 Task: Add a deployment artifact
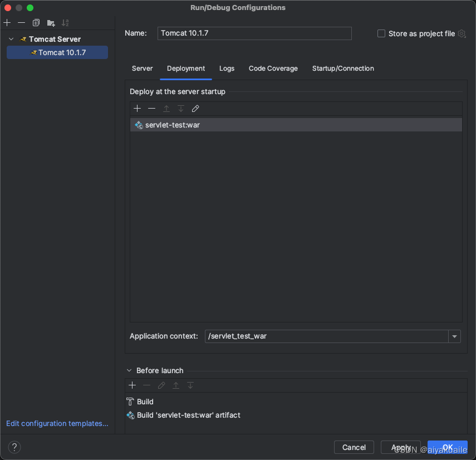click(x=137, y=109)
